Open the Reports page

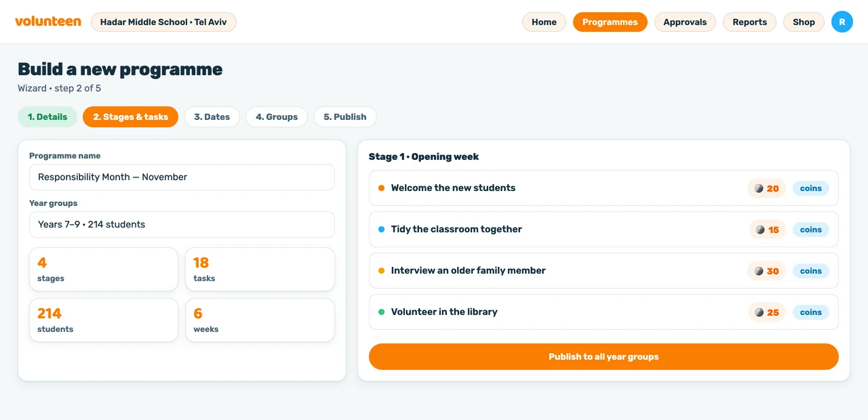click(749, 22)
